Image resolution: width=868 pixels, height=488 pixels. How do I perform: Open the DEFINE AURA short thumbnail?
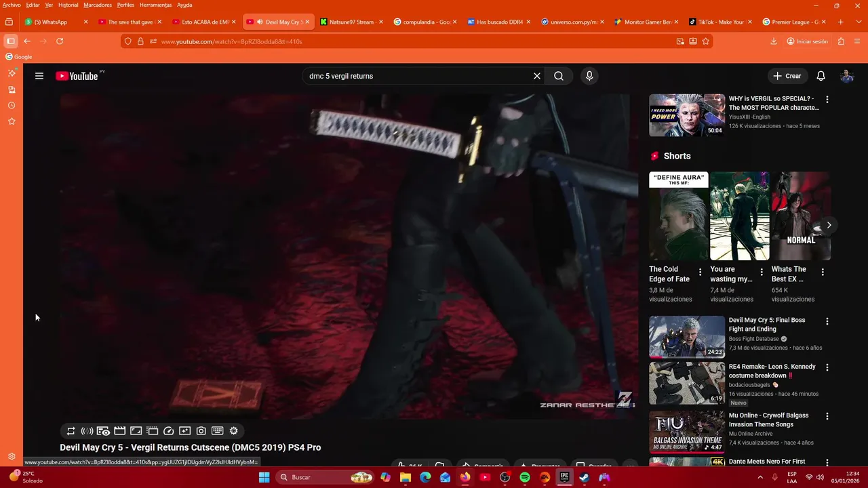[x=679, y=216]
